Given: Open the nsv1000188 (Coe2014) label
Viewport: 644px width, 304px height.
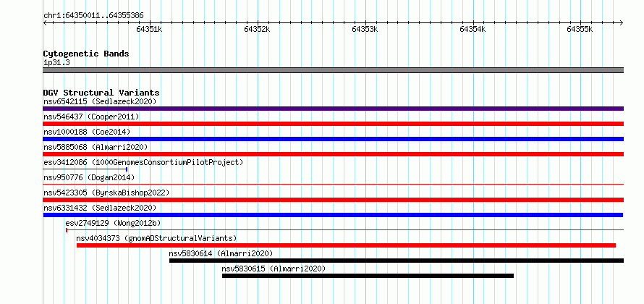Looking at the screenshot, I should [87, 132].
